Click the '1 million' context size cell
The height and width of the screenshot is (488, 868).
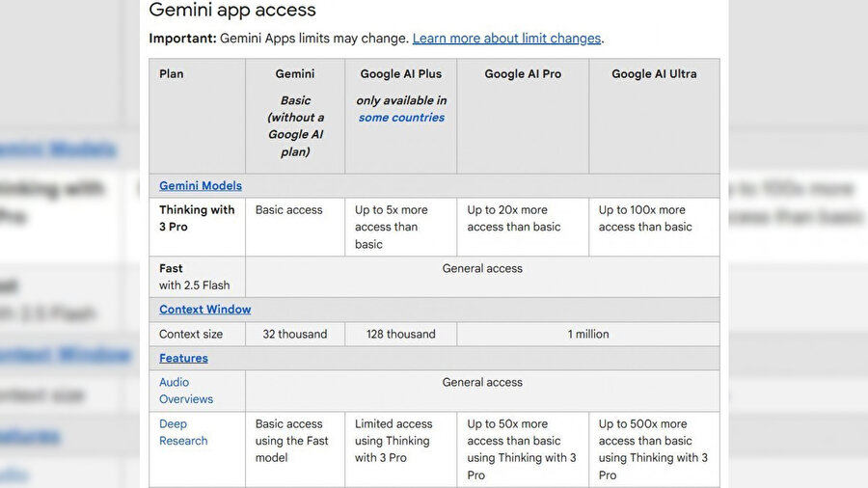588,334
